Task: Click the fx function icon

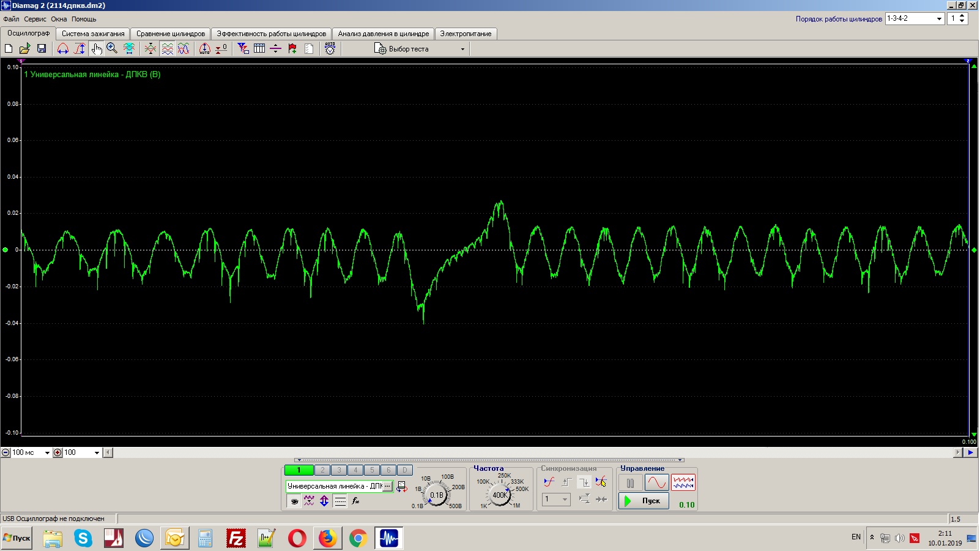Action: tap(355, 501)
